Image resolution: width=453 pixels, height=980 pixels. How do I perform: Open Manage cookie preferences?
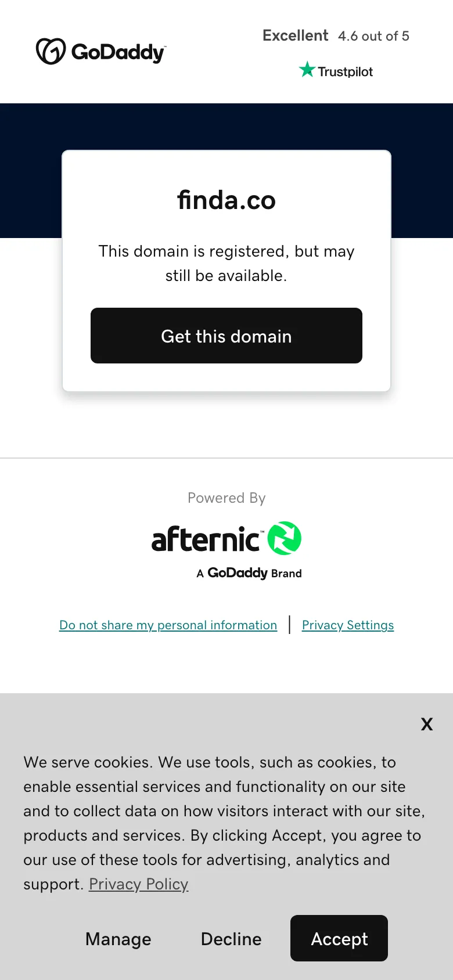coord(118,939)
